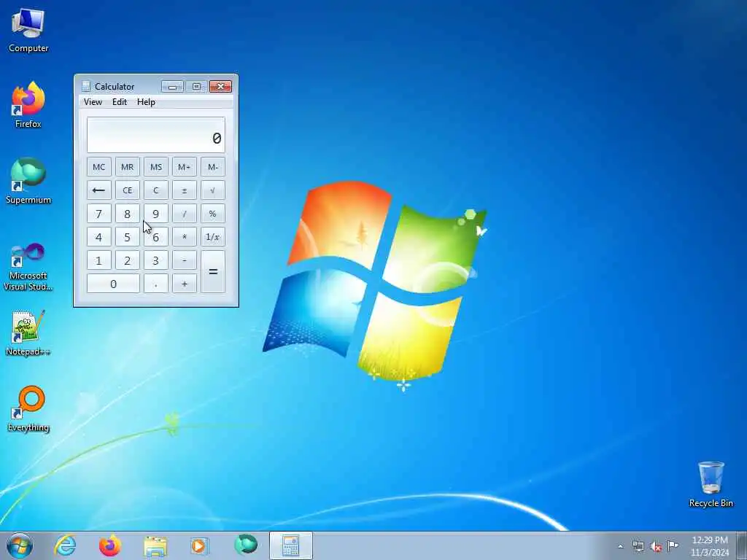Click the C clear button
747x560 pixels.
point(156,190)
